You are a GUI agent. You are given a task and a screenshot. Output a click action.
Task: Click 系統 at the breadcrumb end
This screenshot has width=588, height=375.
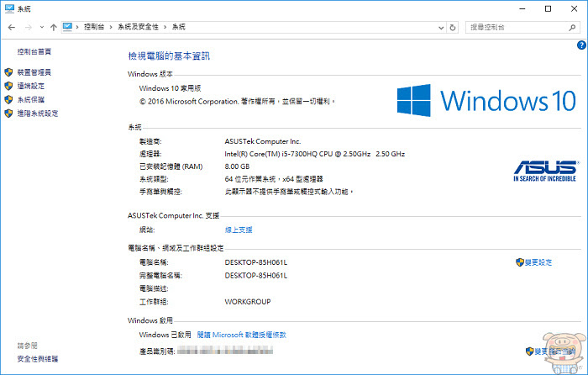pos(178,27)
